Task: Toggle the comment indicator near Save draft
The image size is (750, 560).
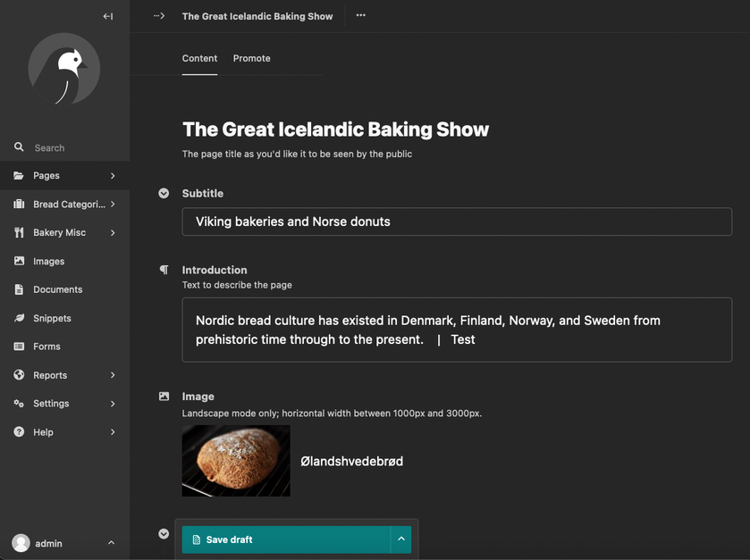Action: 164,533
